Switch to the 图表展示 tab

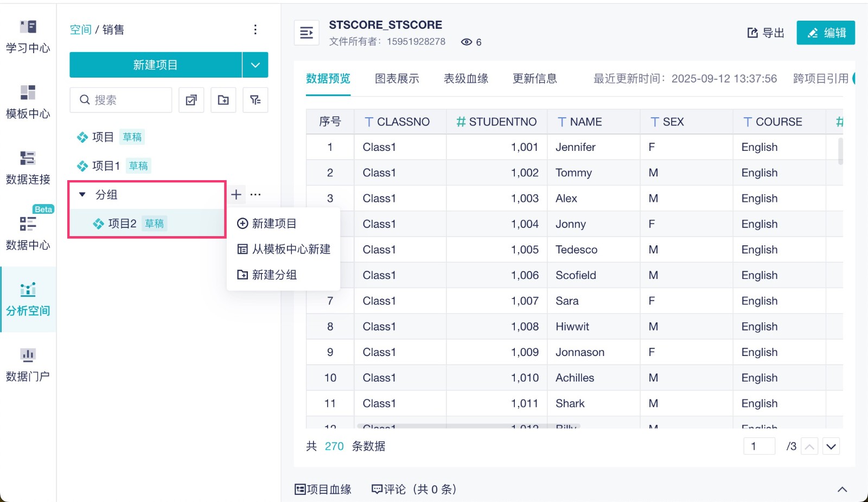click(x=397, y=79)
